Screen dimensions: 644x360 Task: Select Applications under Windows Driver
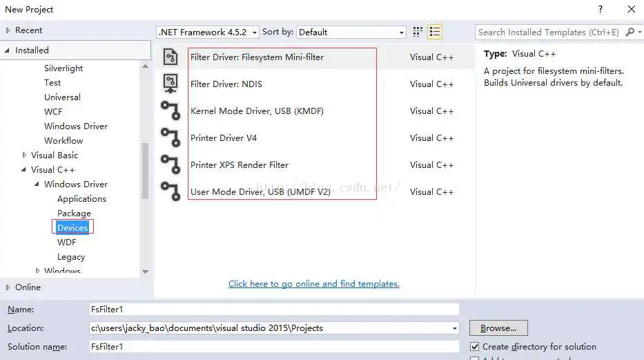coord(81,199)
